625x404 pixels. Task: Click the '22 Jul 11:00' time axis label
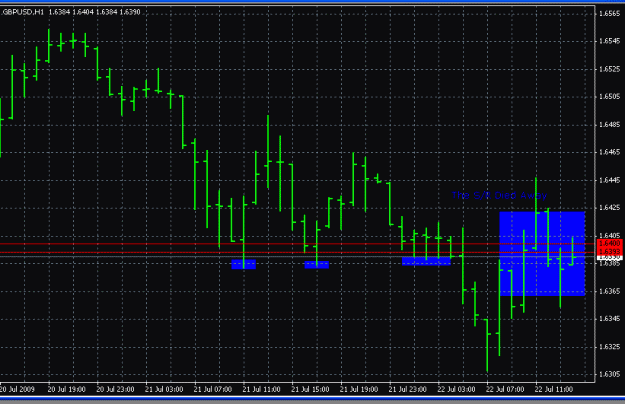[x=554, y=389]
